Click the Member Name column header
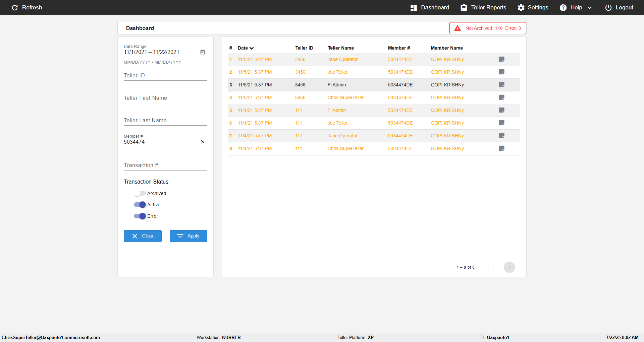This screenshot has height=342, width=644. coord(447,48)
